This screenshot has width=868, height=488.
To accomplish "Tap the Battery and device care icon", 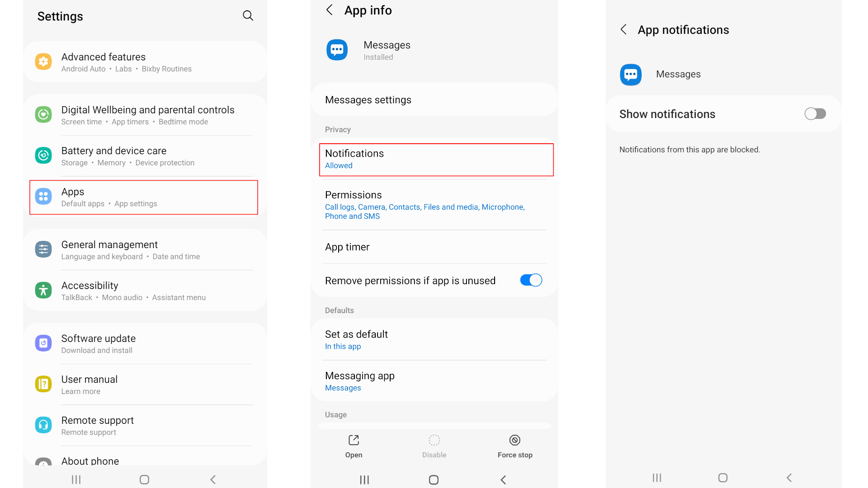I will pyautogui.click(x=43, y=155).
